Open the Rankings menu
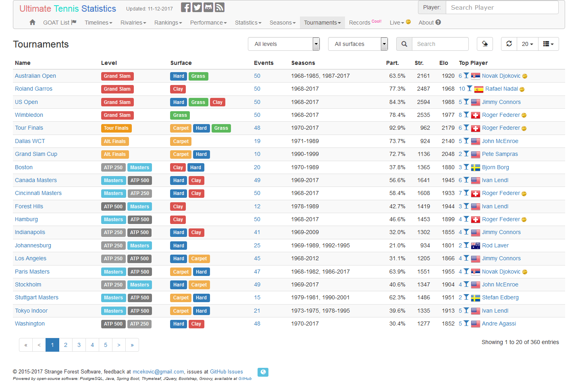The image size is (578, 392). coord(168,23)
